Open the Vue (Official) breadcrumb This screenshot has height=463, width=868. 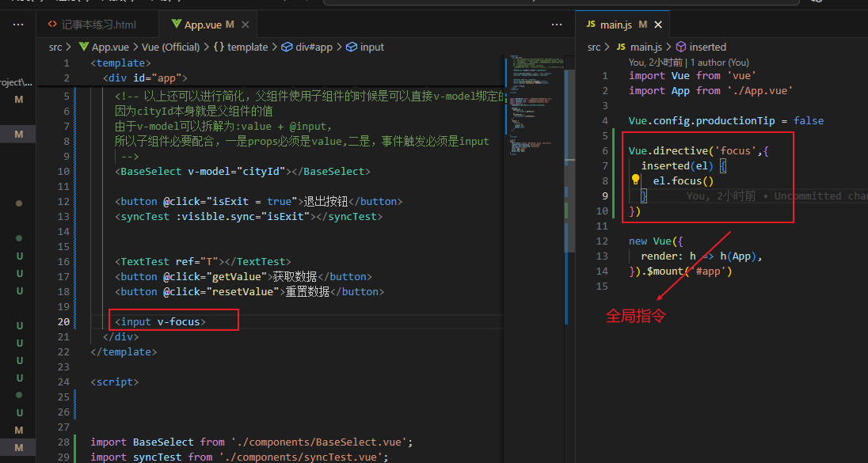click(170, 47)
